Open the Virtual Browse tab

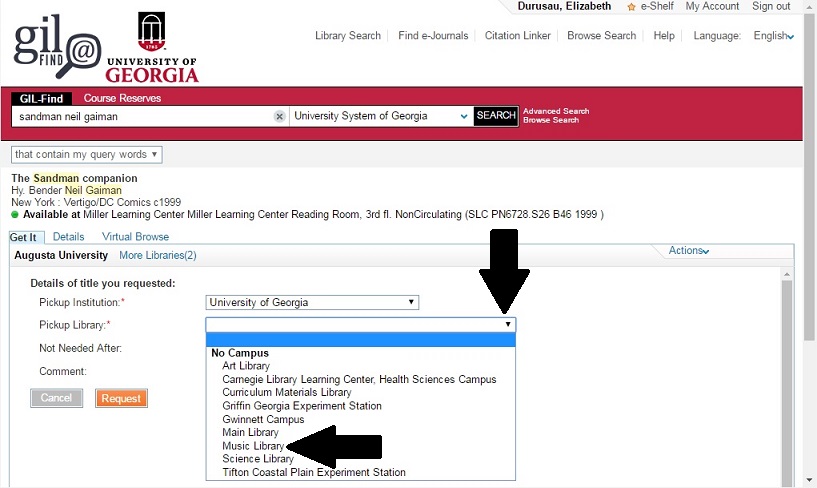[x=135, y=237]
